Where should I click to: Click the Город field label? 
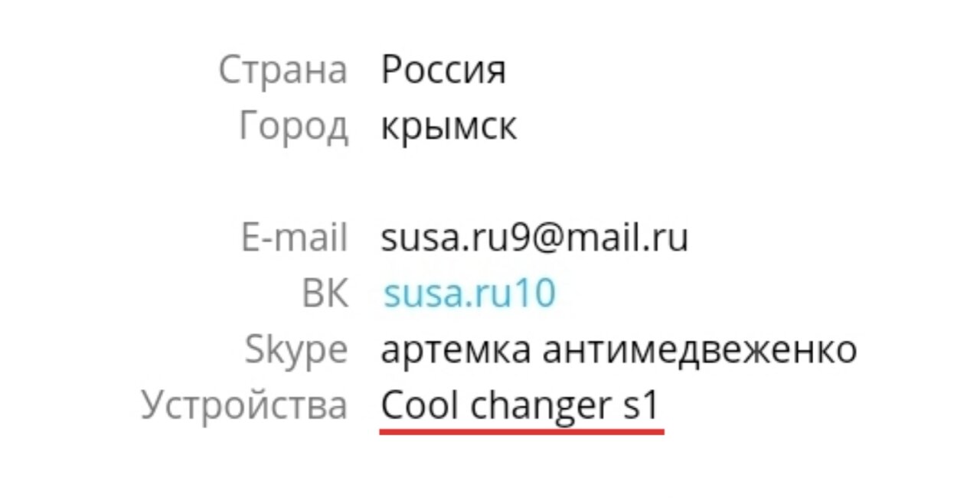point(293,127)
